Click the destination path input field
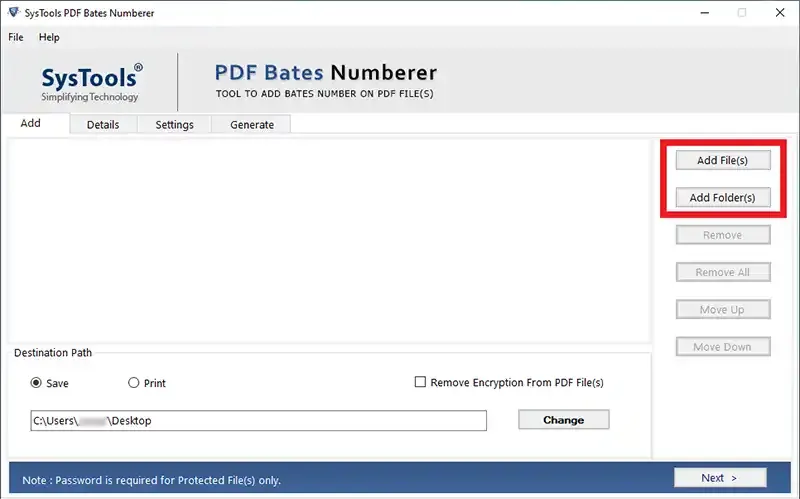This screenshot has width=800, height=499. 258,420
